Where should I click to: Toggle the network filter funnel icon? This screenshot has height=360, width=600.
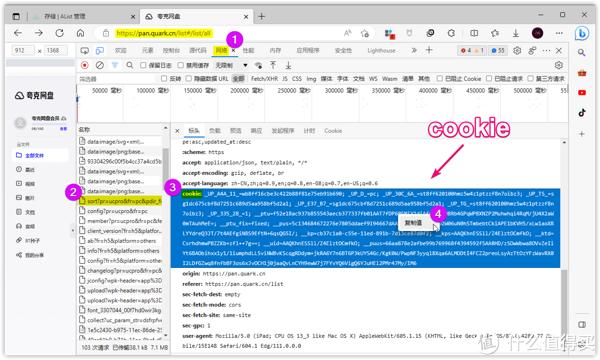pyautogui.click(x=115, y=65)
